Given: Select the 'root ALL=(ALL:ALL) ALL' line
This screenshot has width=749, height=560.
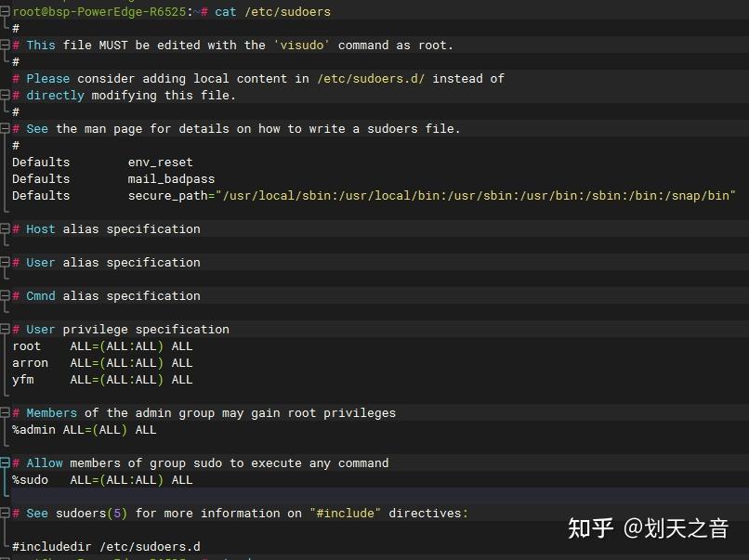Looking at the screenshot, I should (x=102, y=345).
